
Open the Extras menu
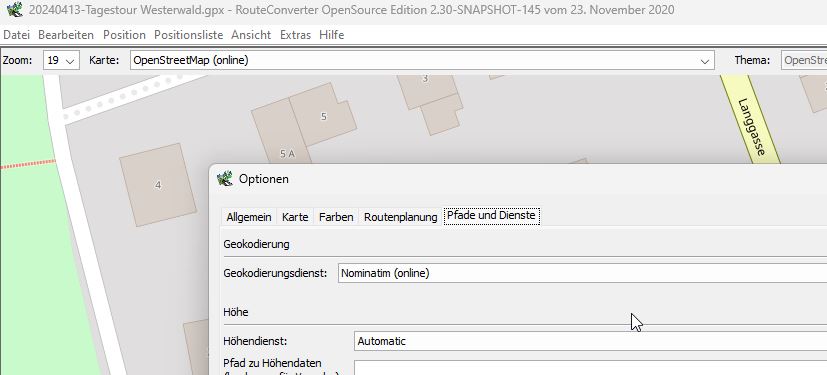(x=295, y=35)
